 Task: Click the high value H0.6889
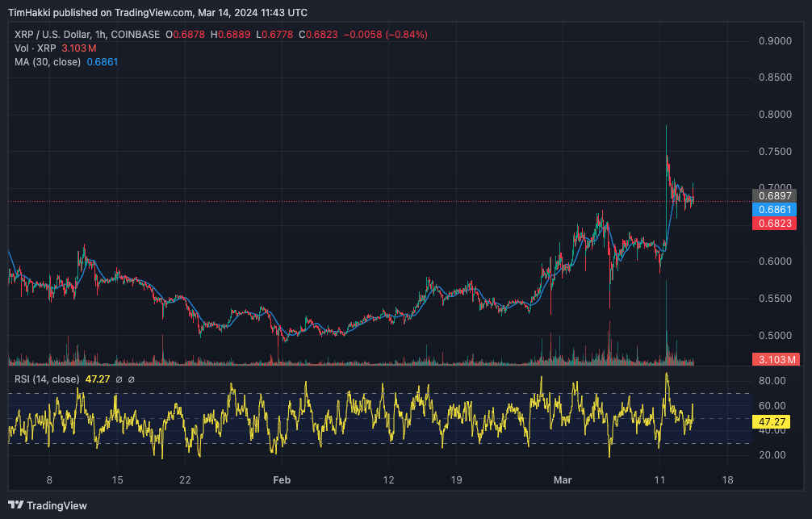[x=230, y=35]
